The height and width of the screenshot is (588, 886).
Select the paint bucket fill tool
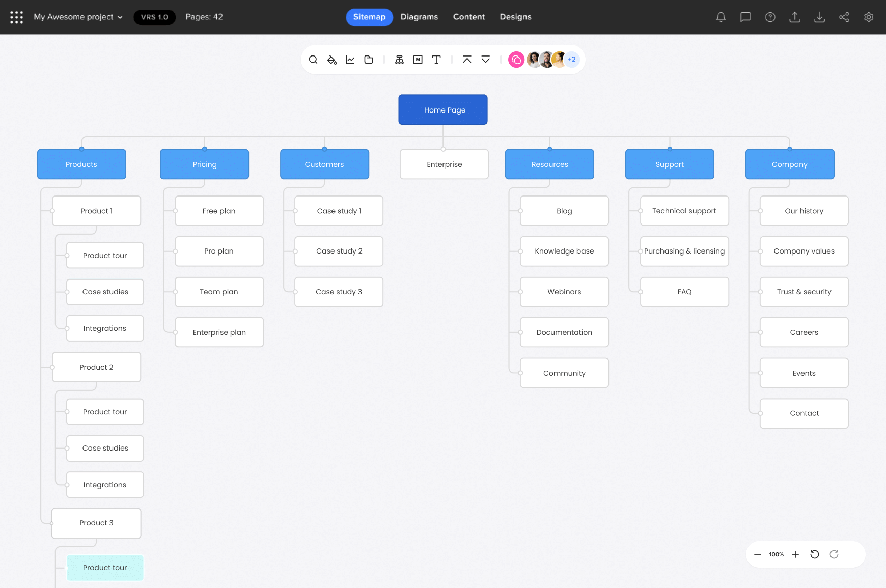(x=331, y=60)
